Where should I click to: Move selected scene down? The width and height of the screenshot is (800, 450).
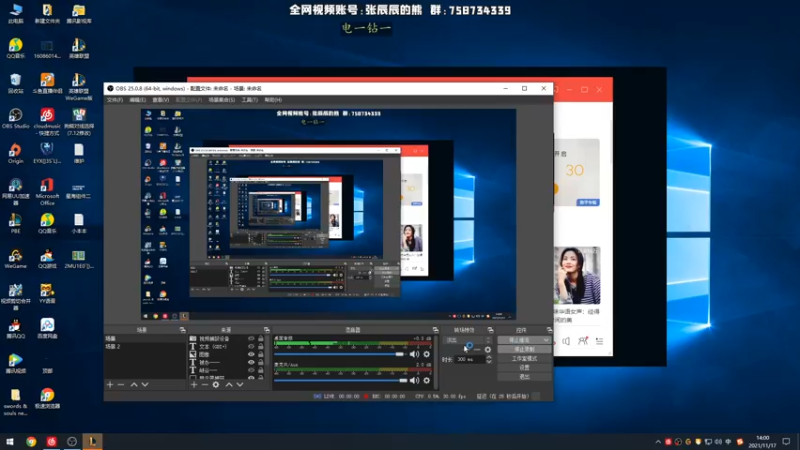pos(145,384)
